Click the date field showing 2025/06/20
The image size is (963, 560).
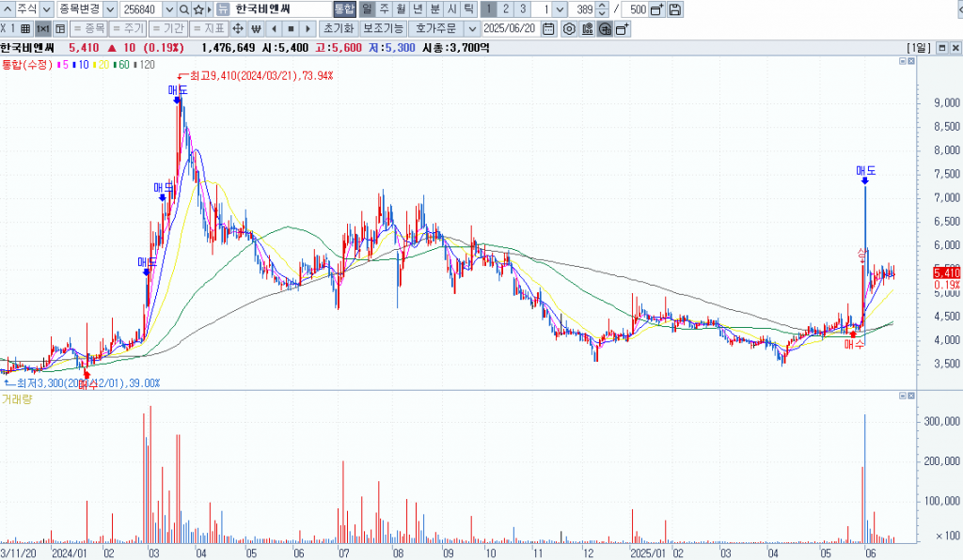click(x=513, y=28)
